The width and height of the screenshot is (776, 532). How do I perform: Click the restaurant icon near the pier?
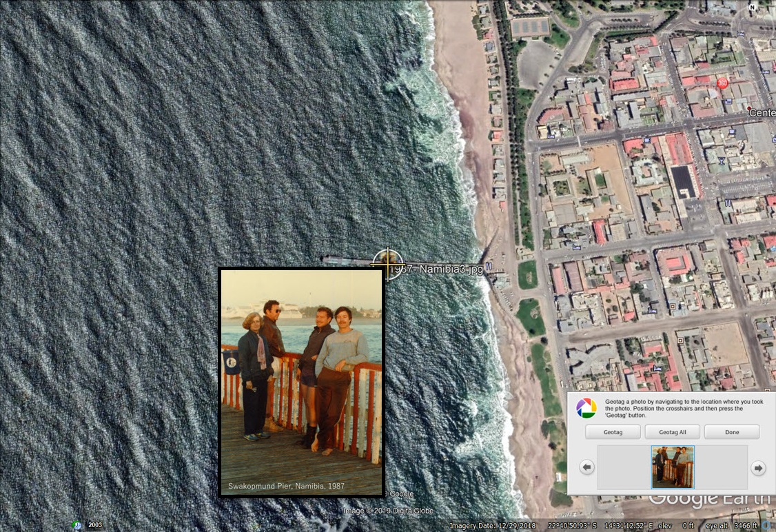click(489, 266)
